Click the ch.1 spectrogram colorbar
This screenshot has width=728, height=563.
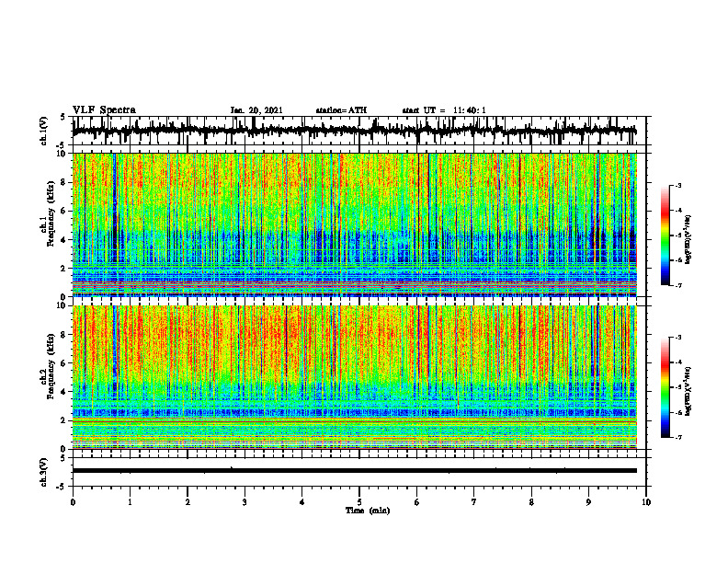(665, 236)
